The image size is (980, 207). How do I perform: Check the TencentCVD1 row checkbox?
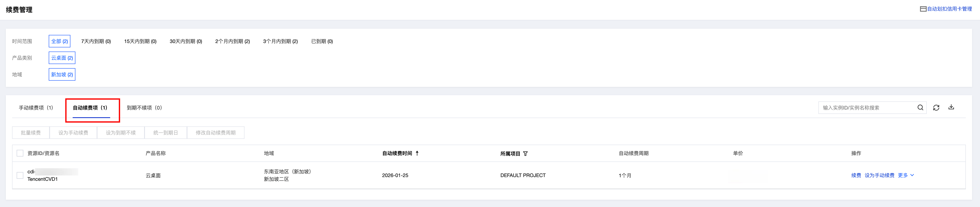point(20,175)
